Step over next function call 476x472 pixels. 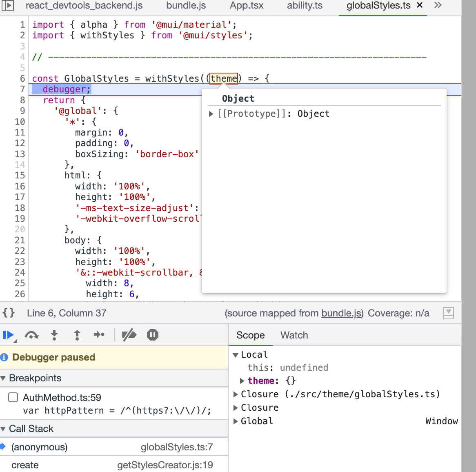click(31, 335)
